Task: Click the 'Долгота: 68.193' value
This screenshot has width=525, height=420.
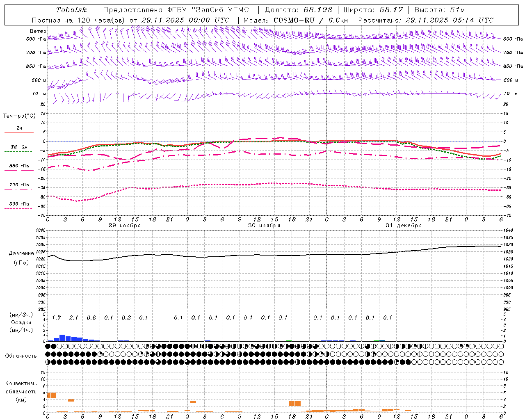Action: (298, 10)
